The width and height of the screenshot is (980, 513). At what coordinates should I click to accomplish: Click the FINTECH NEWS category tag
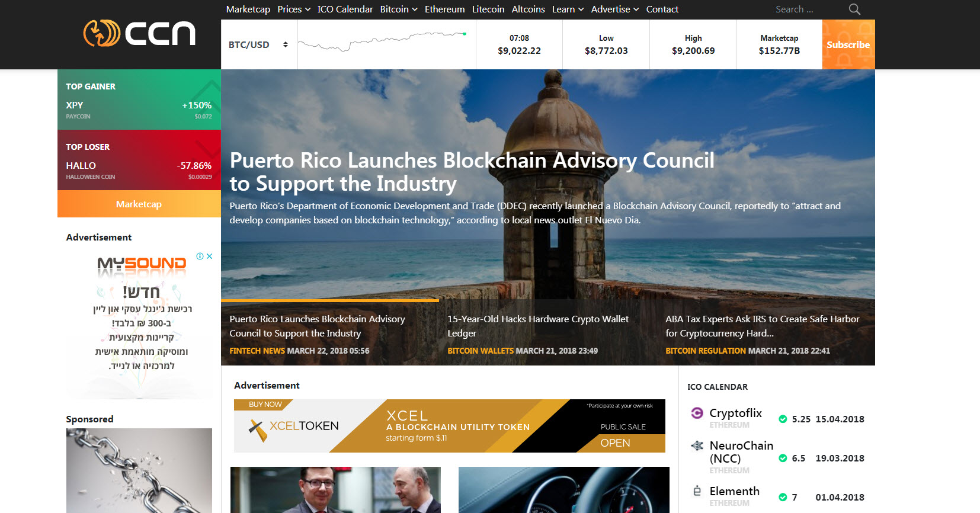257,351
